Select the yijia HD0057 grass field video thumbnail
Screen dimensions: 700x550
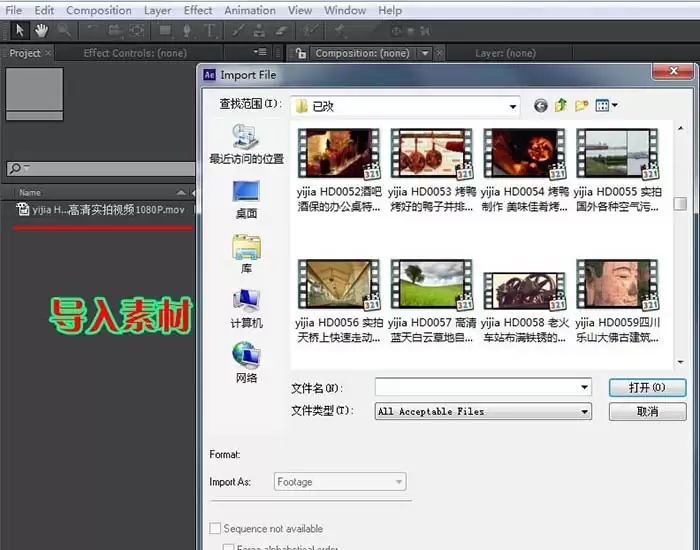[431, 285]
